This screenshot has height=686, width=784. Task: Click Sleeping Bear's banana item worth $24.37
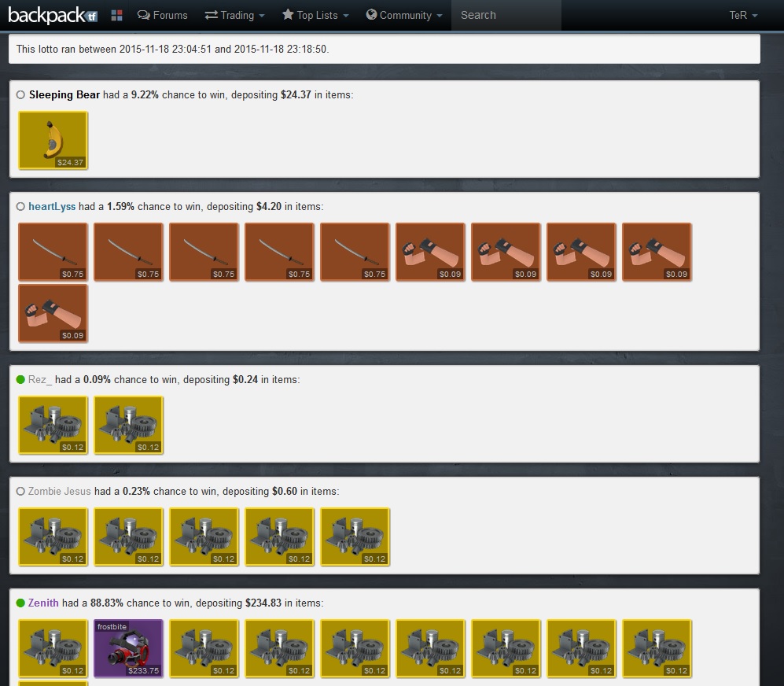(53, 140)
